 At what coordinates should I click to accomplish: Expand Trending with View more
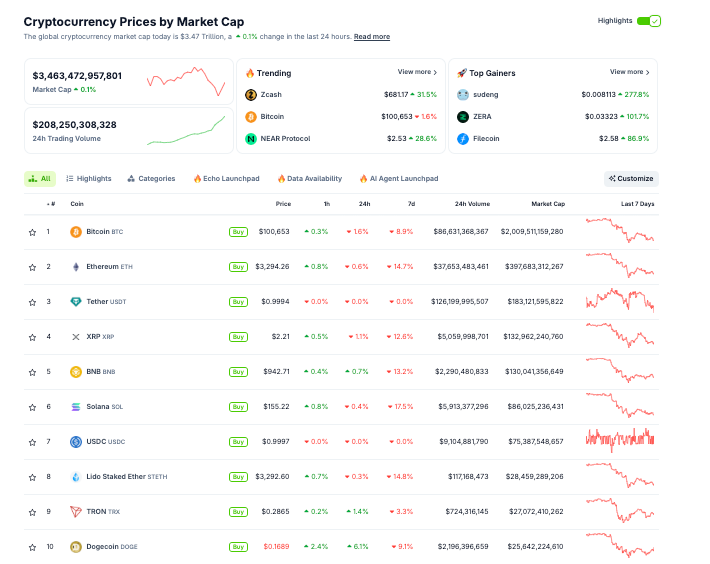pos(417,72)
